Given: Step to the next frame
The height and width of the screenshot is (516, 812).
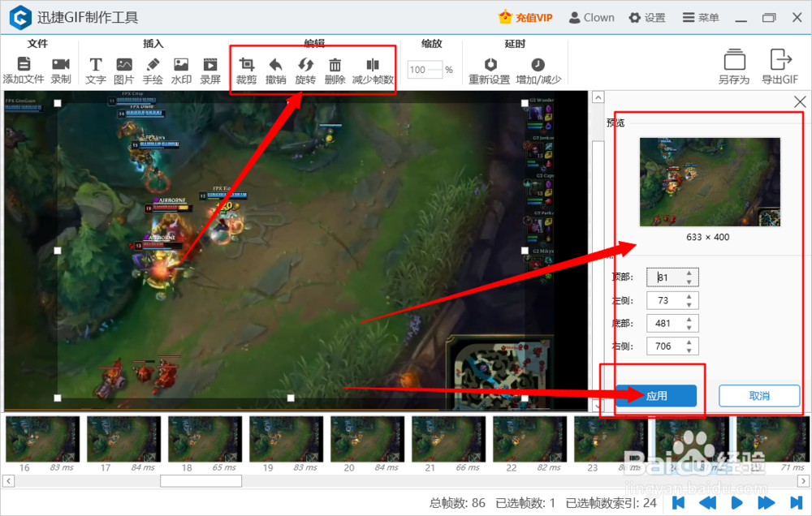Looking at the screenshot, I should pyautogui.click(x=767, y=502).
